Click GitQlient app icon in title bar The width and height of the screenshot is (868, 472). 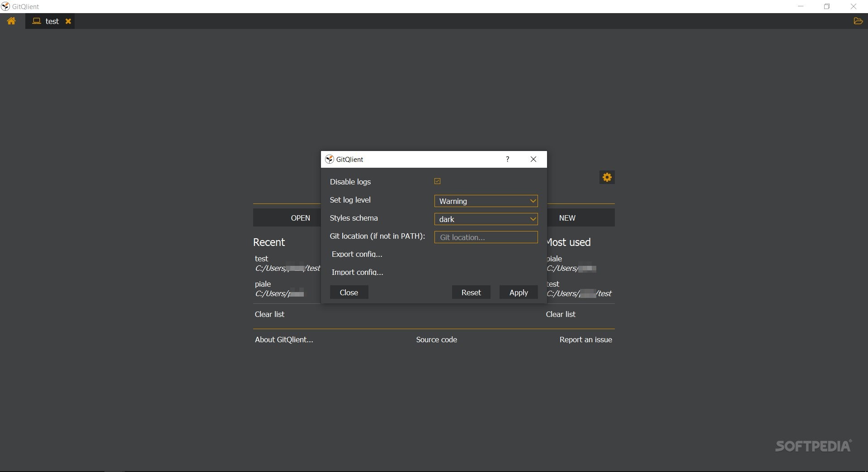pos(5,6)
